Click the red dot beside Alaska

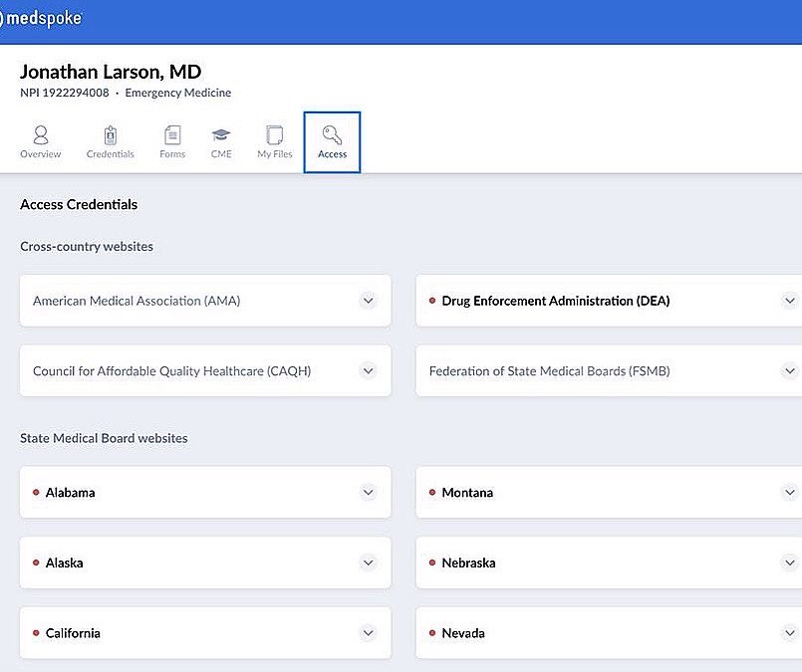[x=36, y=562]
